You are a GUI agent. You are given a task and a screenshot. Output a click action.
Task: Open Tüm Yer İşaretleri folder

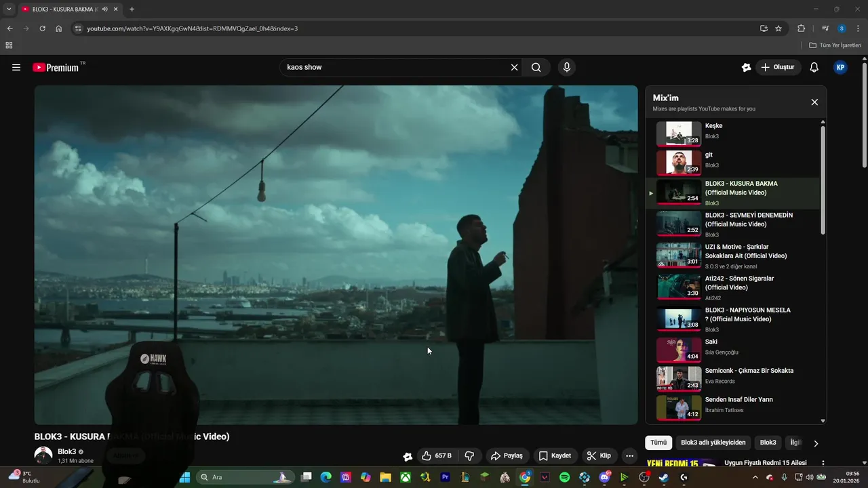(835, 45)
